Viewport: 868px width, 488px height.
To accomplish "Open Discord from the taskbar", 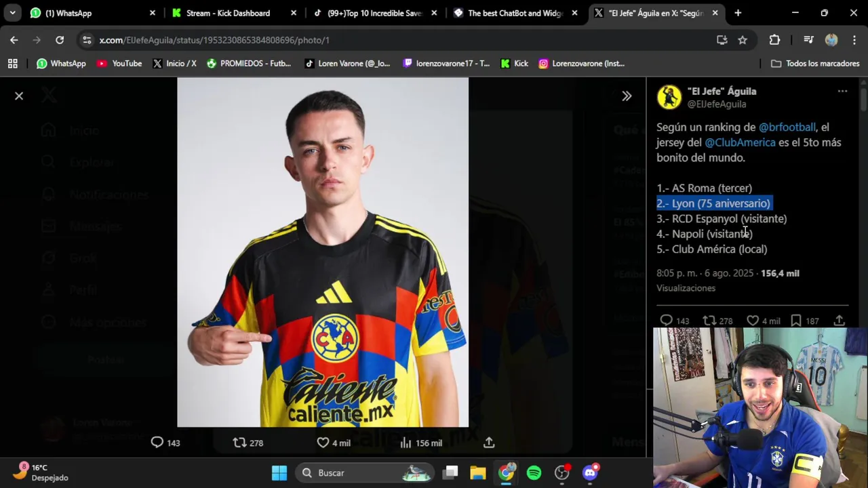I will (590, 472).
